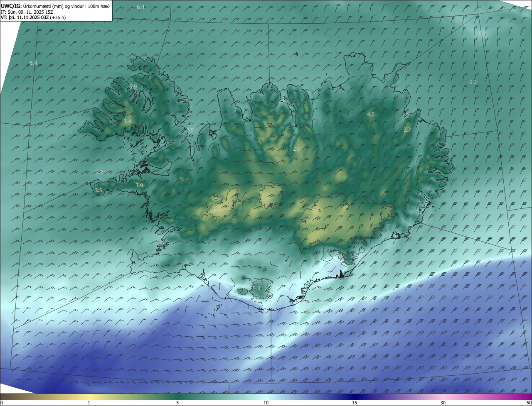Click the 3.5 value on the Snæfellsnes tip
The height and width of the screenshot is (406, 532).
(x=99, y=191)
